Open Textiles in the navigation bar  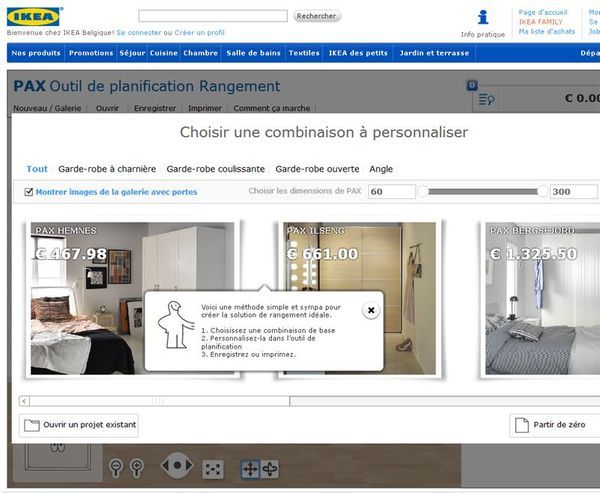coord(304,53)
